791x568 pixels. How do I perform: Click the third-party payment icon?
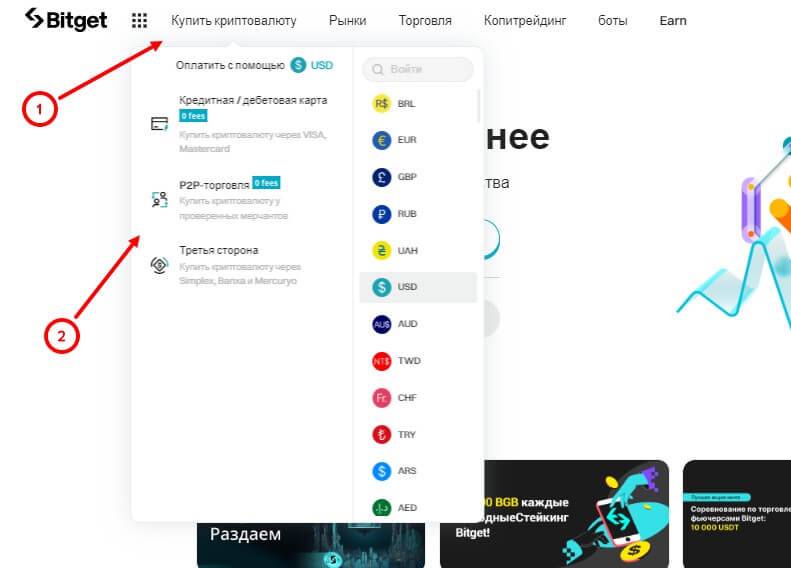159,265
